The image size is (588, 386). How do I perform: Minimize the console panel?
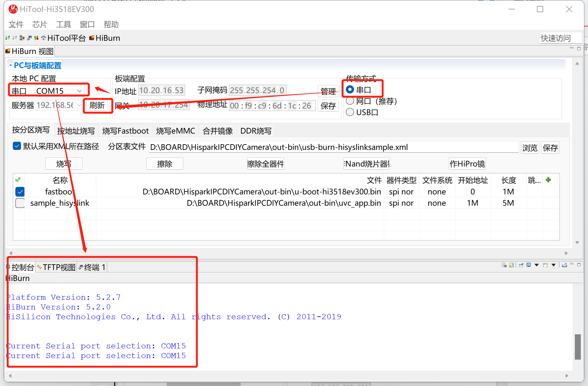(x=572, y=264)
